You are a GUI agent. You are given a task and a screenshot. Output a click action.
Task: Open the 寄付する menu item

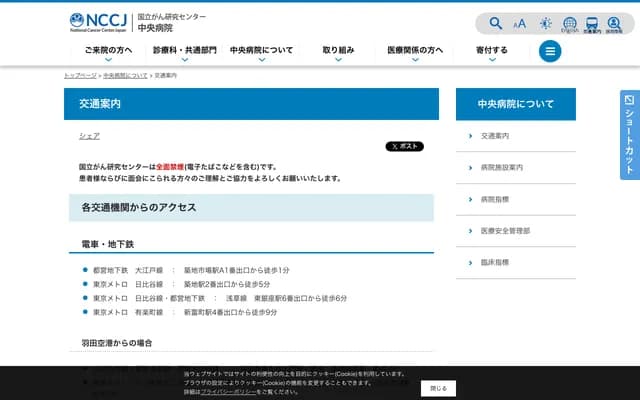coord(491,51)
